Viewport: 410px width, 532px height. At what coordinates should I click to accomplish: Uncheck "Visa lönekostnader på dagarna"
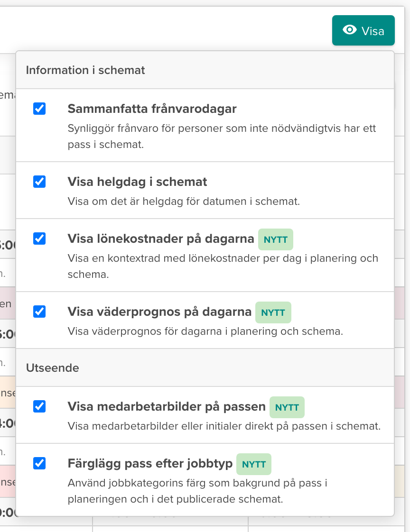click(39, 239)
